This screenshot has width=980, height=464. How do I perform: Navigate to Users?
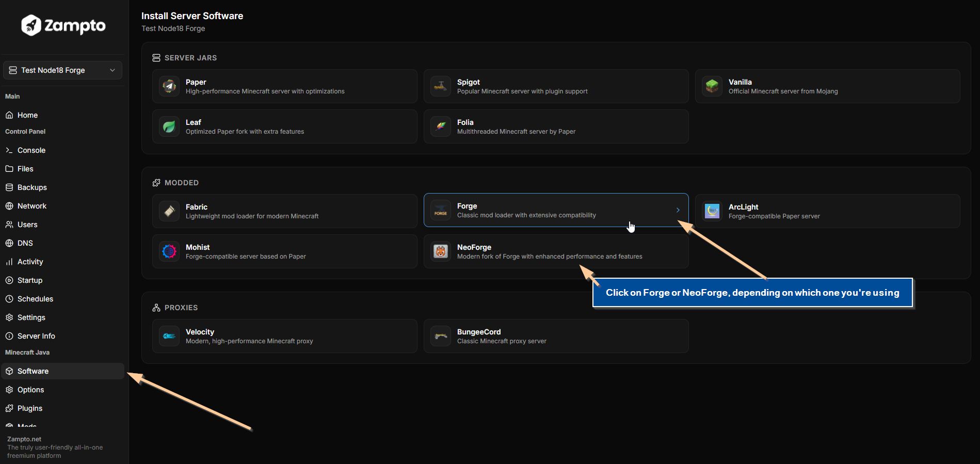point(62,225)
